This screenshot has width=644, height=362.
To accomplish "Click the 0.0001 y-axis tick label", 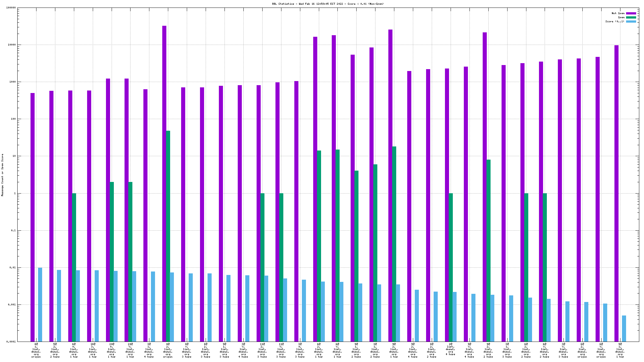I will pos(11,342).
